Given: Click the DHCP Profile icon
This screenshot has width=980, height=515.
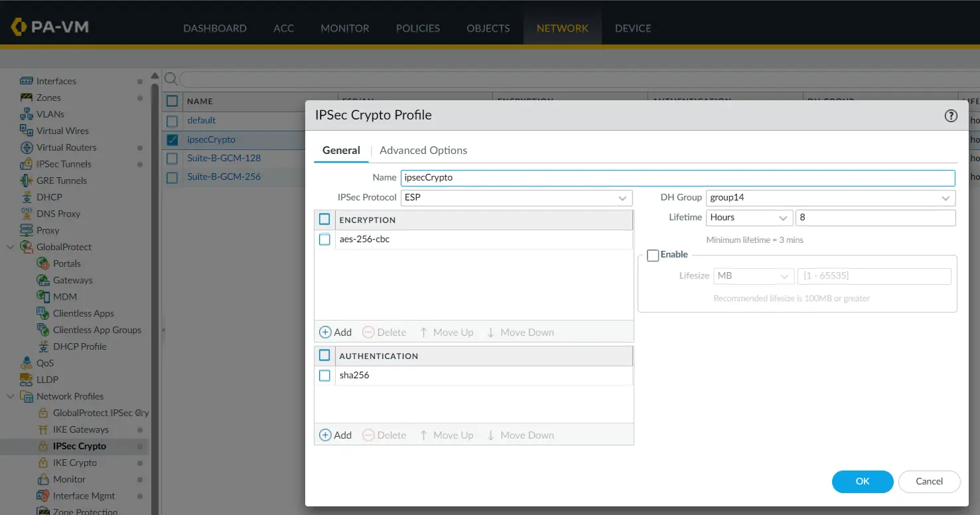Looking at the screenshot, I should point(43,346).
